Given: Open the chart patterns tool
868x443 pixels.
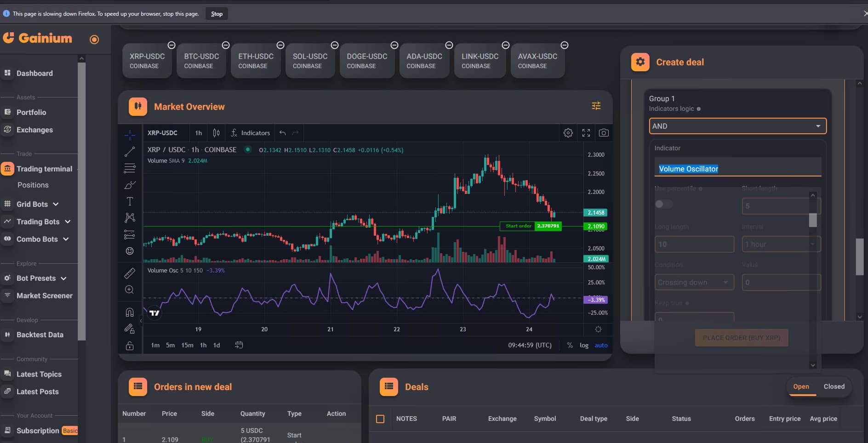Looking at the screenshot, I should click(x=130, y=218).
